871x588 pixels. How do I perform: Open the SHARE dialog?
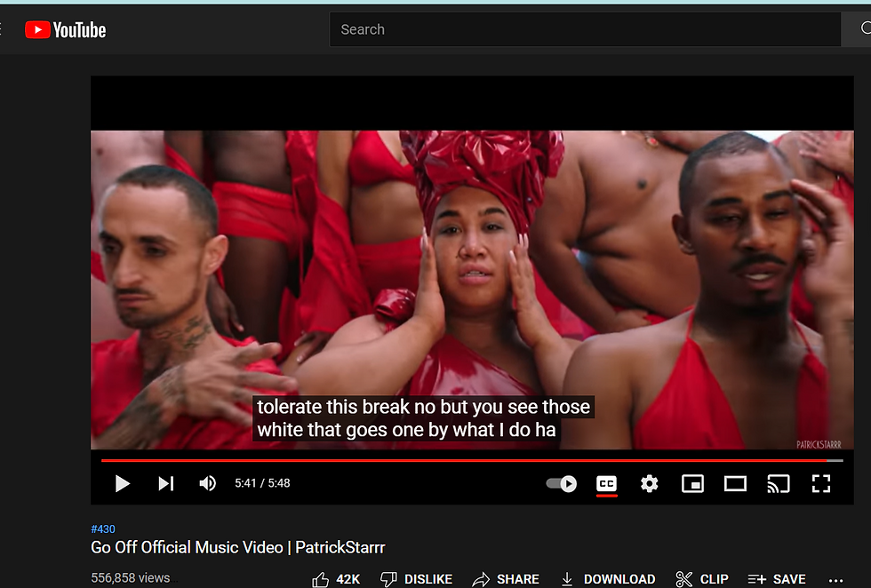click(506, 579)
